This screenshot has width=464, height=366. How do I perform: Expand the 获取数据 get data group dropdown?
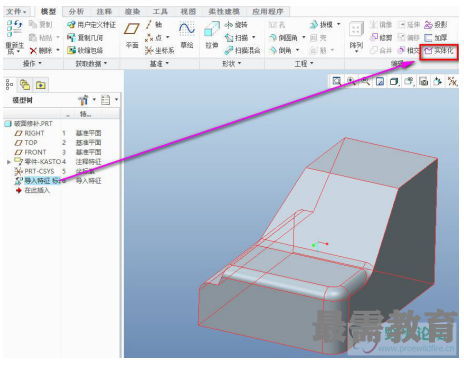pyautogui.click(x=91, y=63)
